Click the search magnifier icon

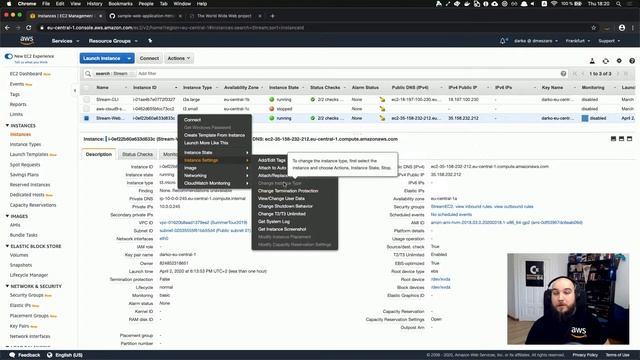click(88, 74)
